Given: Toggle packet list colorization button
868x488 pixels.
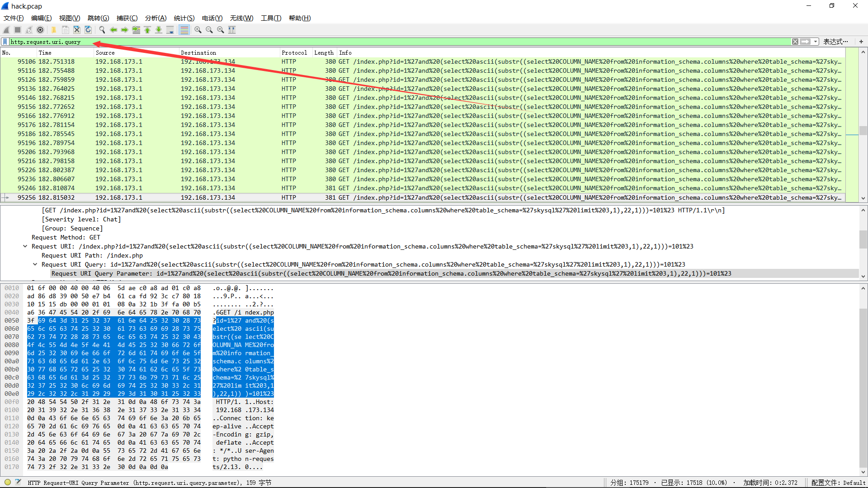Looking at the screenshot, I should click(x=184, y=30).
